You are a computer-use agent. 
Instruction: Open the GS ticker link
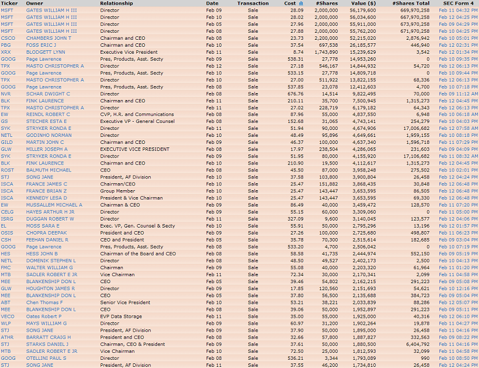[x=4, y=121]
